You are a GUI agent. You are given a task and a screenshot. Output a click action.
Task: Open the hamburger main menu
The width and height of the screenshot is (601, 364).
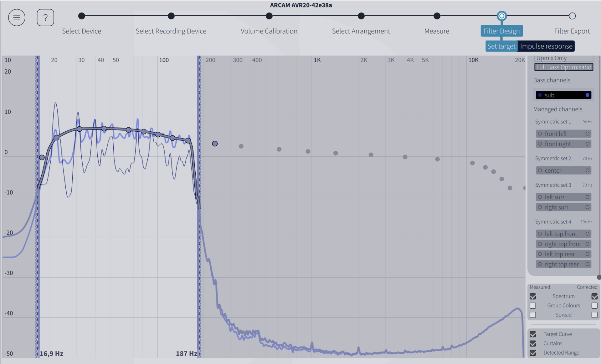click(17, 18)
